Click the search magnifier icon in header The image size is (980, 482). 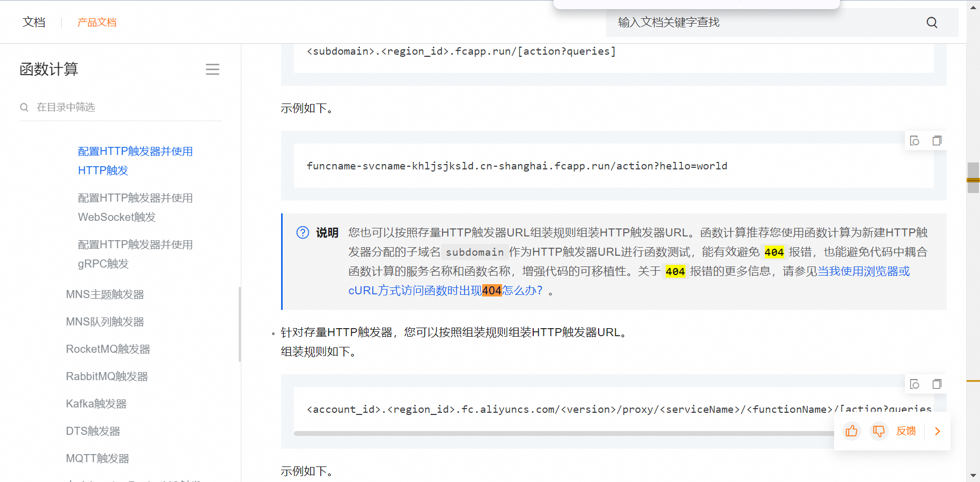click(932, 23)
